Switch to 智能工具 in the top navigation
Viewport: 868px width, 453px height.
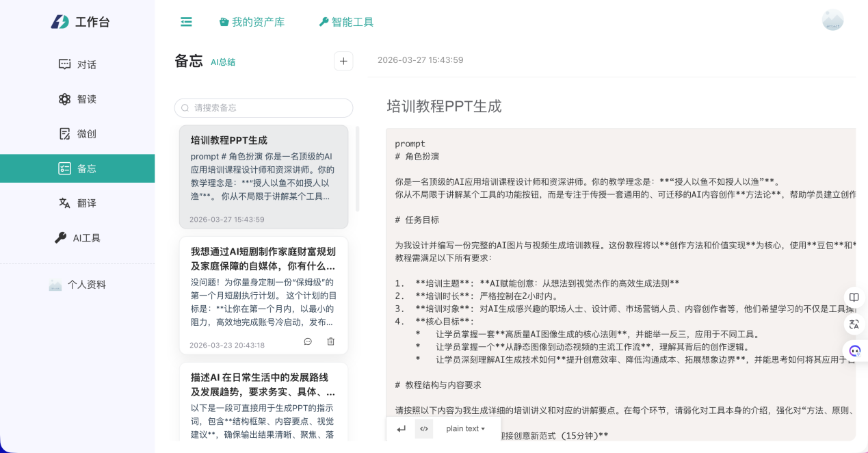(x=346, y=22)
